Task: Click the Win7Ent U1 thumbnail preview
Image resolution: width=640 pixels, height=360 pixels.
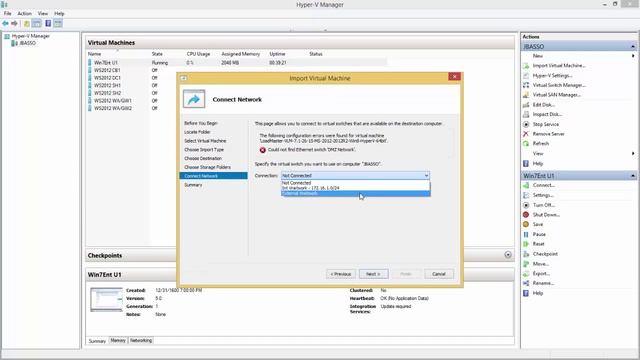Action: pyautogui.click(x=106, y=300)
